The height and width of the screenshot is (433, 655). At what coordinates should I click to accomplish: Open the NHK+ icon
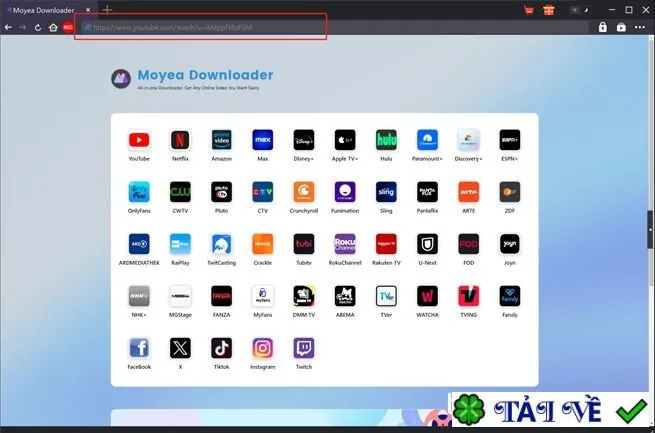pyautogui.click(x=139, y=296)
